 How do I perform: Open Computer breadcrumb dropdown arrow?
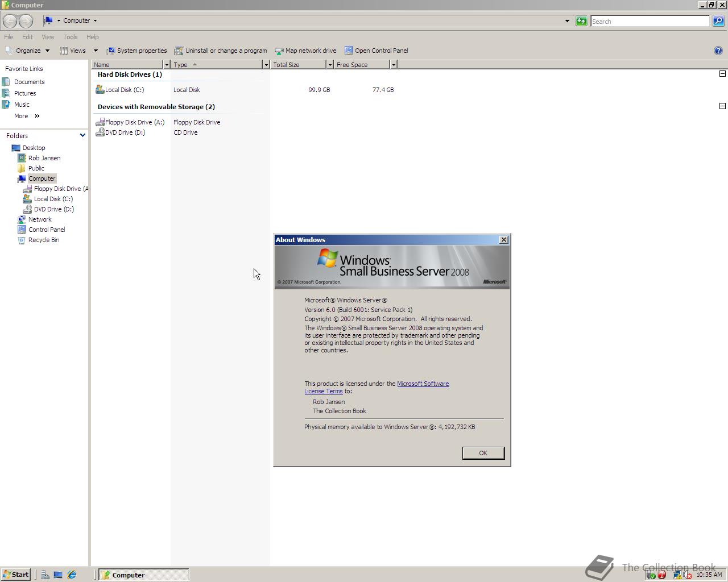coord(95,20)
